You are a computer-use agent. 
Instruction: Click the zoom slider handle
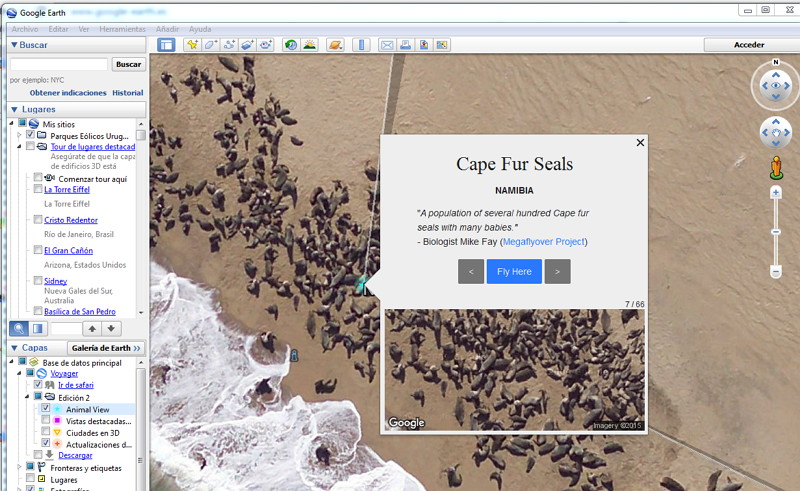tap(776, 232)
